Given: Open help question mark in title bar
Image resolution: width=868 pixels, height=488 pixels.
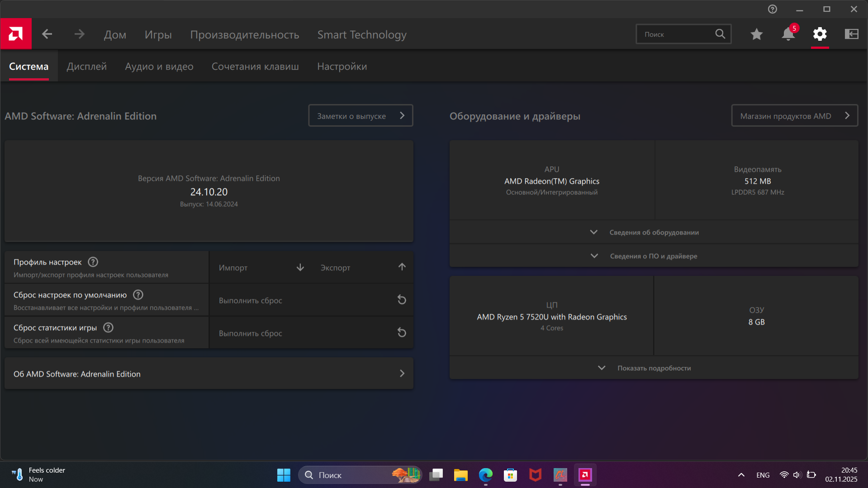Looking at the screenshot, I should (772, 9).
